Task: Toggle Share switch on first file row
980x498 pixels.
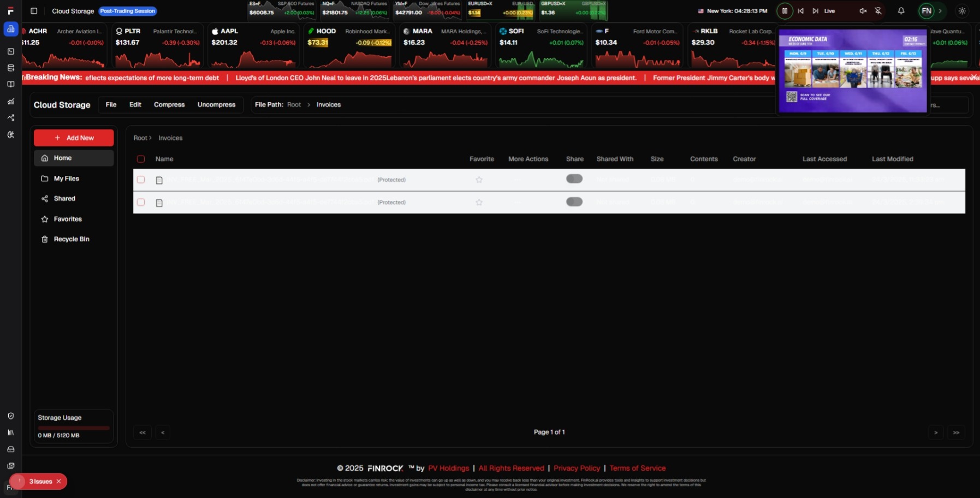Action: pos(574,179)
